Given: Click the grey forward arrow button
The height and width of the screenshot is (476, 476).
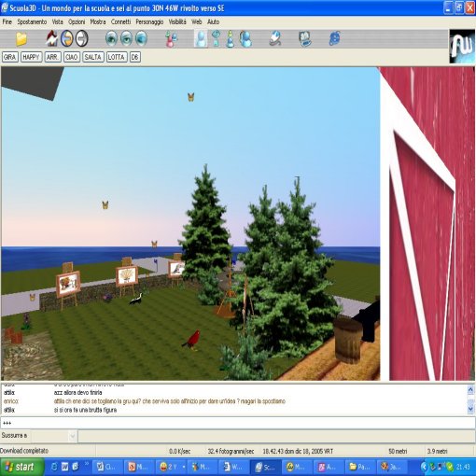Looking at the screenshot, I should click(82, 38).
